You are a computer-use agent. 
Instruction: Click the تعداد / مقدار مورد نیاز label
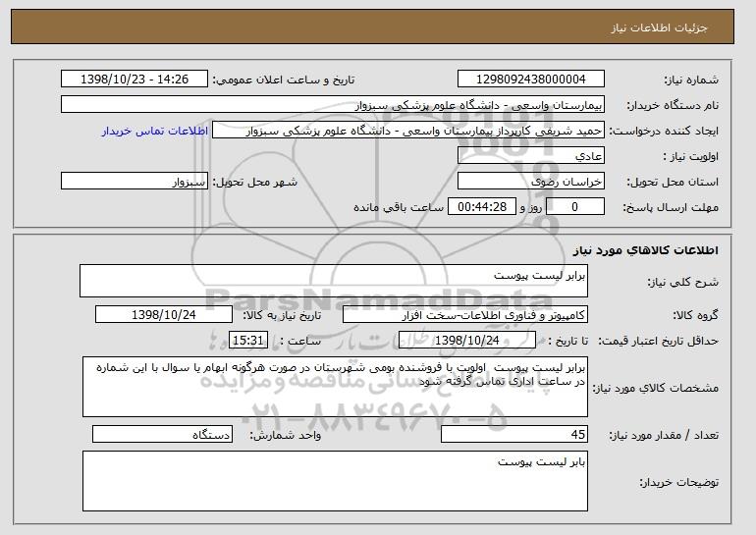coord(664,435)
